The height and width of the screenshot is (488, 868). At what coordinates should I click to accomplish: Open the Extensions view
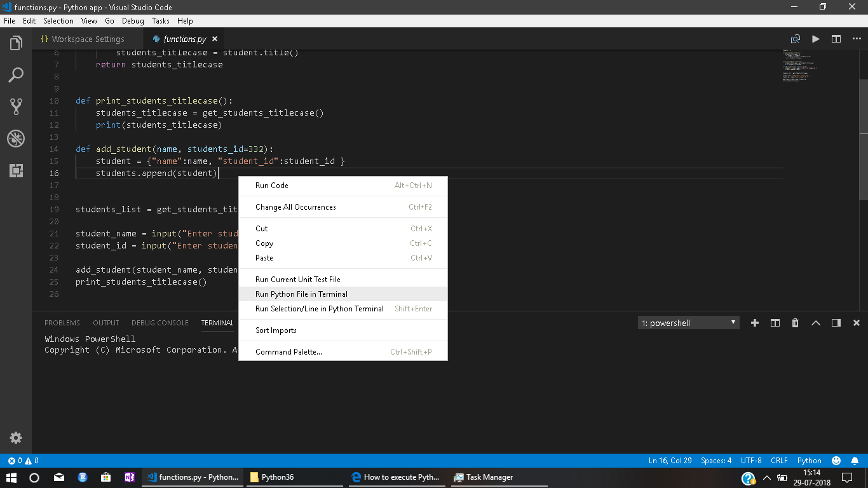click(x=16, y=170)
